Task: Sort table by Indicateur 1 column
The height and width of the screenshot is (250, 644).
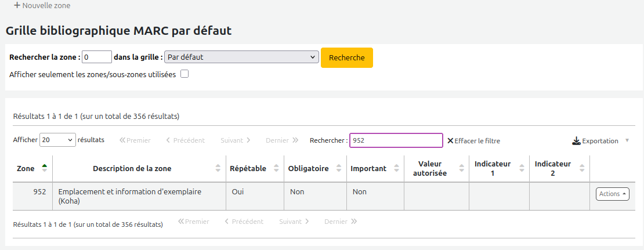Action: click(x=493, y=169)
